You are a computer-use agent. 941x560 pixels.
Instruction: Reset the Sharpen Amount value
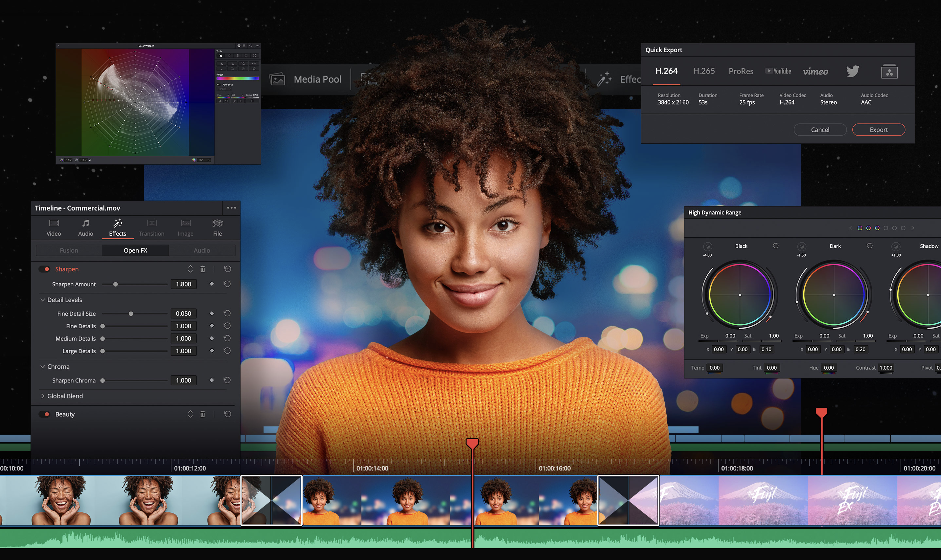click(x=227, y=284)
